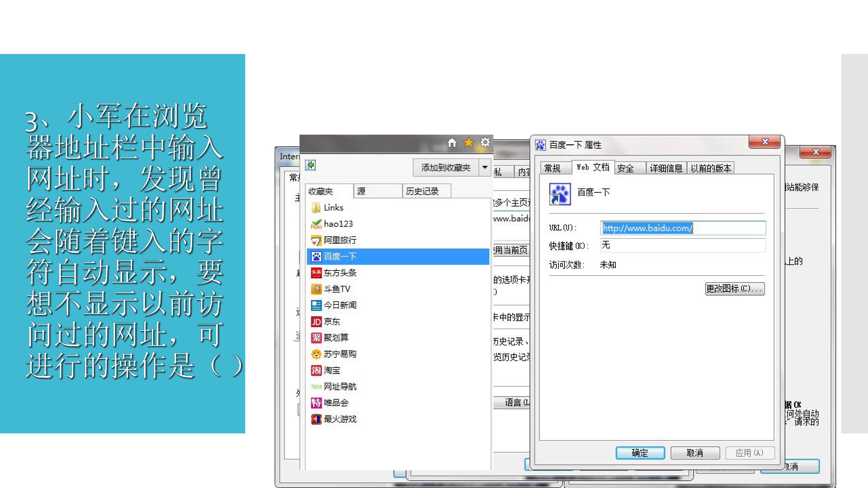Open Favorites with the star icon
Screen dimensions: 868x488
pyautogui.click(x=468, y=143)
